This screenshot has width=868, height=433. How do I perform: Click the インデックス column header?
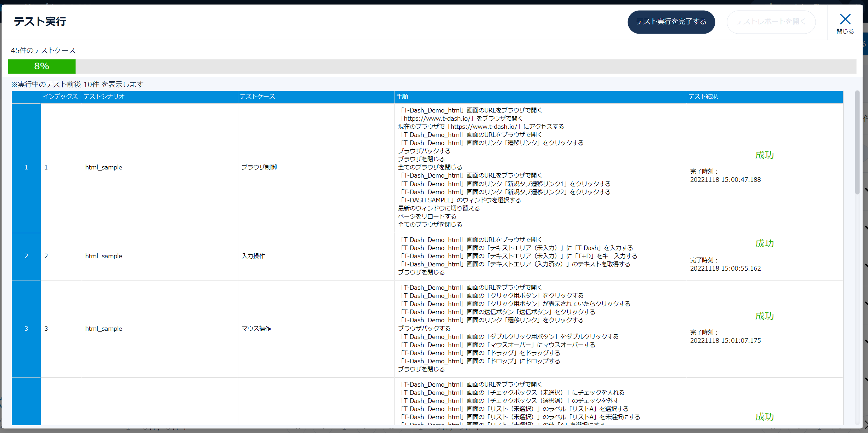(61, 97)
